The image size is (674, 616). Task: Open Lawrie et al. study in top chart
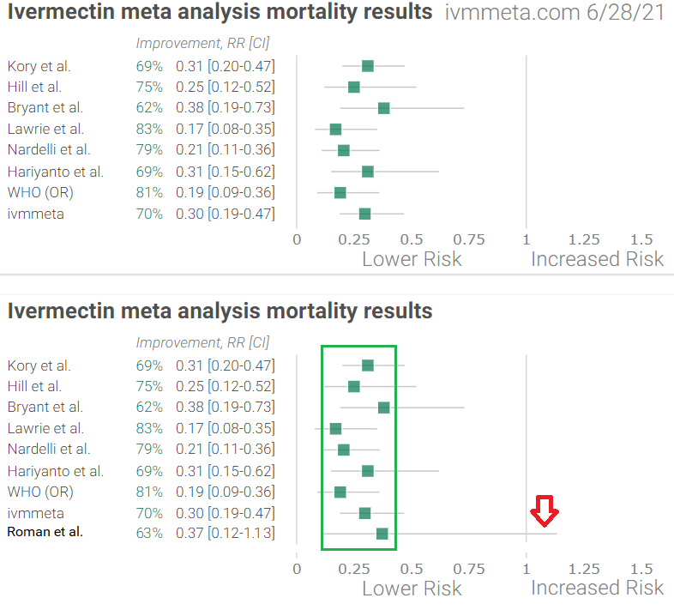point(45,129)
